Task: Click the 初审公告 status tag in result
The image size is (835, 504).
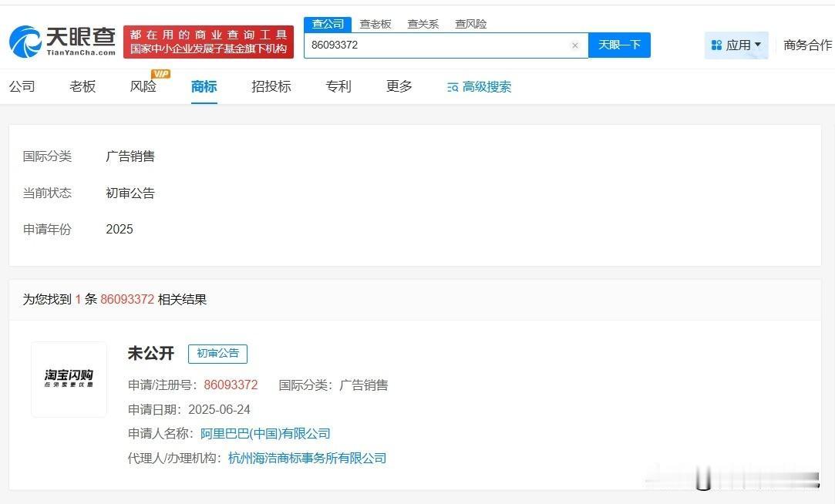Action: (x=217, y=354)
